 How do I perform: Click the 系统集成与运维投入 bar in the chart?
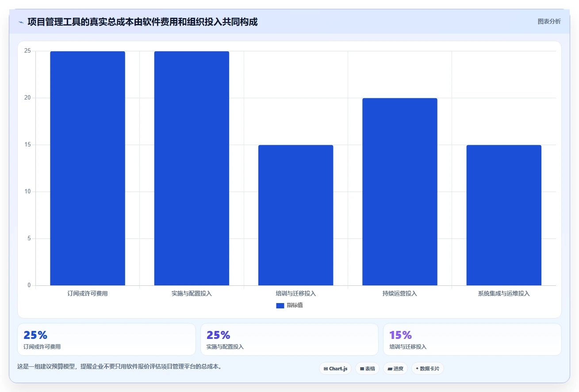(504, 215)
